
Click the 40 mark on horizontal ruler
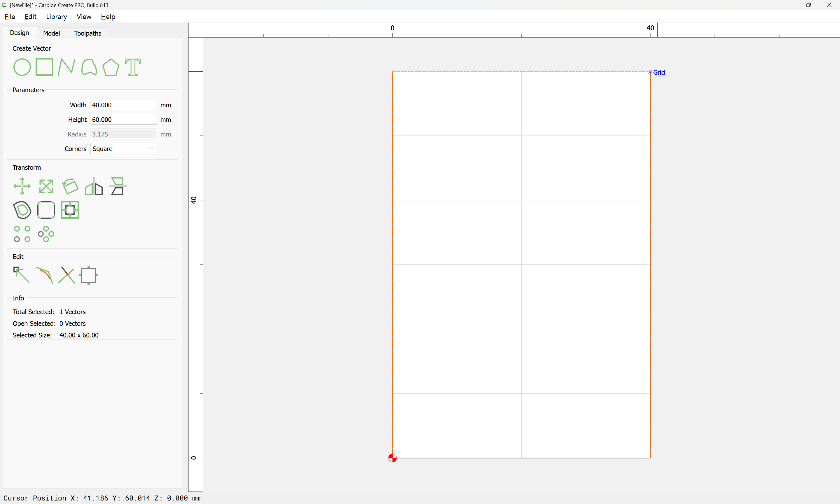pos(650,28)
